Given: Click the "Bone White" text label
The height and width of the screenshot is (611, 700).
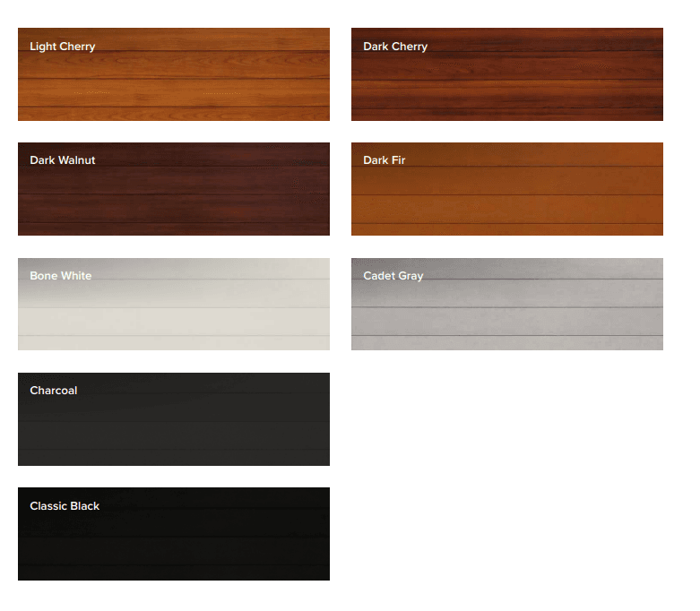Looking at the screenshot, I should (x=60, y=276).
